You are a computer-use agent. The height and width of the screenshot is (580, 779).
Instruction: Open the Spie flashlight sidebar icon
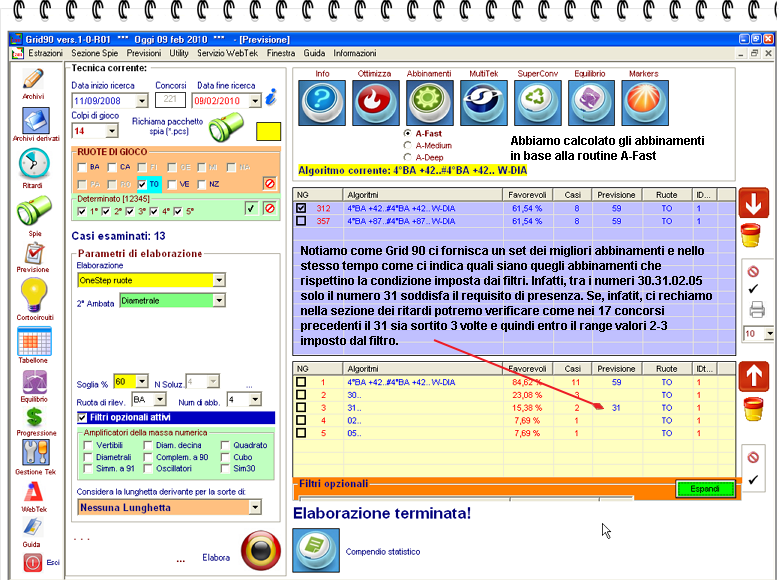point(34,210)
